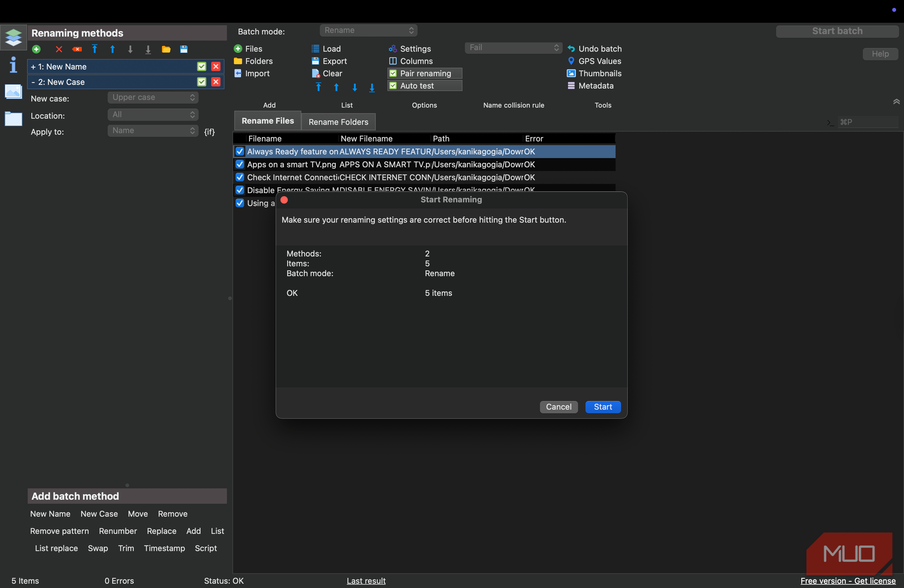
Task: Toggle Pair renaming checkbox
Action: (393, 73)
